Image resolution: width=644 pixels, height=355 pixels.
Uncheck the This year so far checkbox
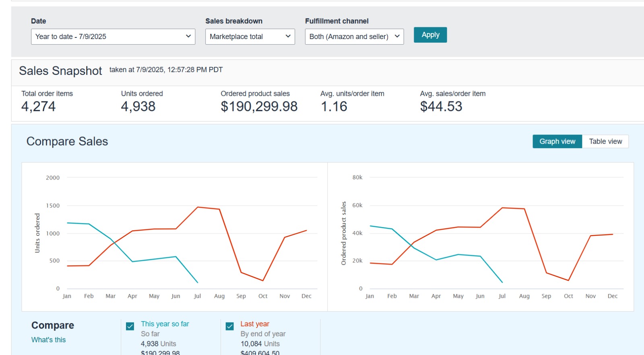point(130,326)
